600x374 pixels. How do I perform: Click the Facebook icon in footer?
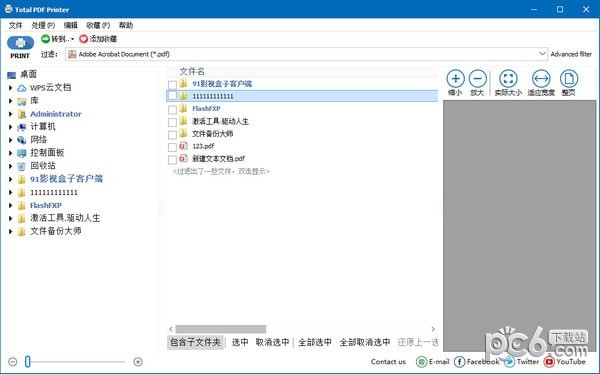click(459, 361)
